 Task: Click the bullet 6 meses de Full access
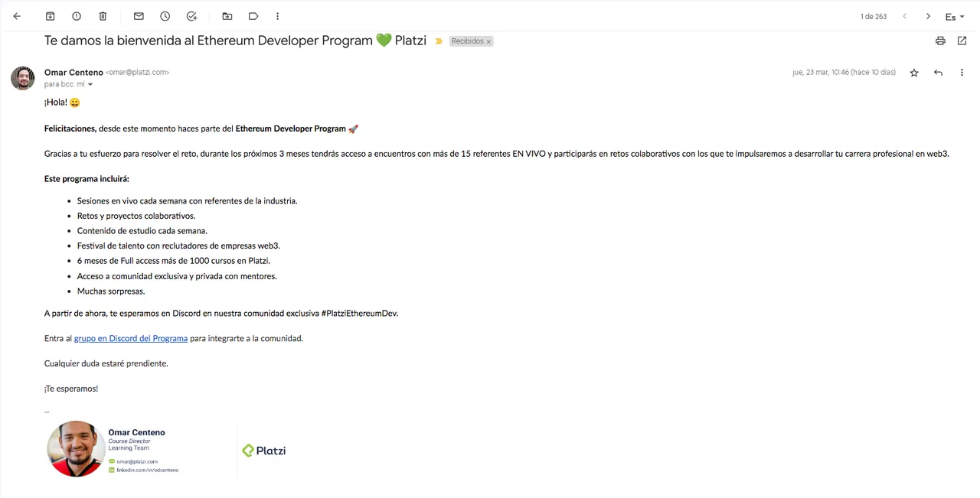pyautogui.click(x=174, y=261)
